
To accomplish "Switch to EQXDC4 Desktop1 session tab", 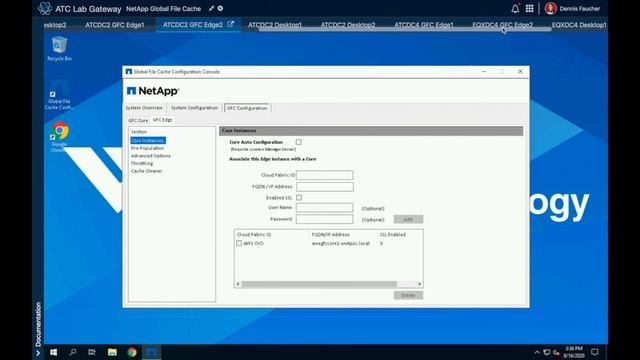I will point(579,25).
